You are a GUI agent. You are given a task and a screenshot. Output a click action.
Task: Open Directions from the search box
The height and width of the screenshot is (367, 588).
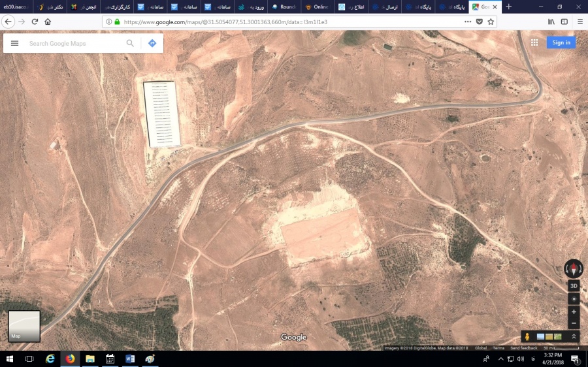tap(152, 43)
